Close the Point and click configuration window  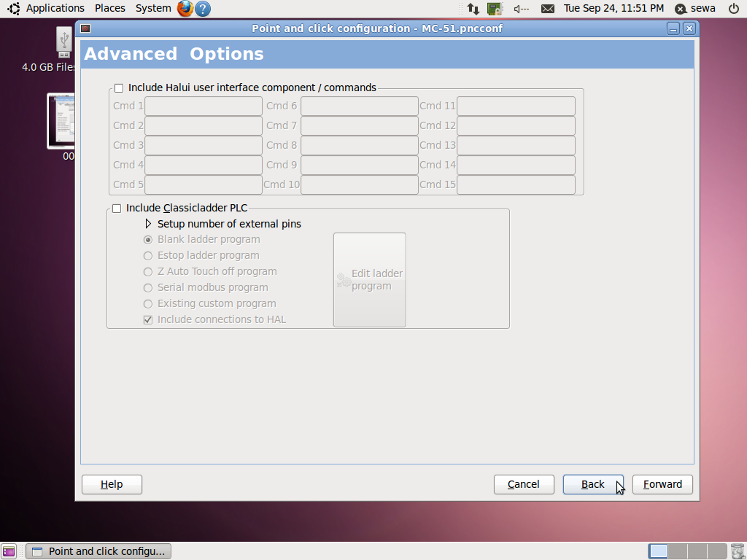click(x=689, y=28)
